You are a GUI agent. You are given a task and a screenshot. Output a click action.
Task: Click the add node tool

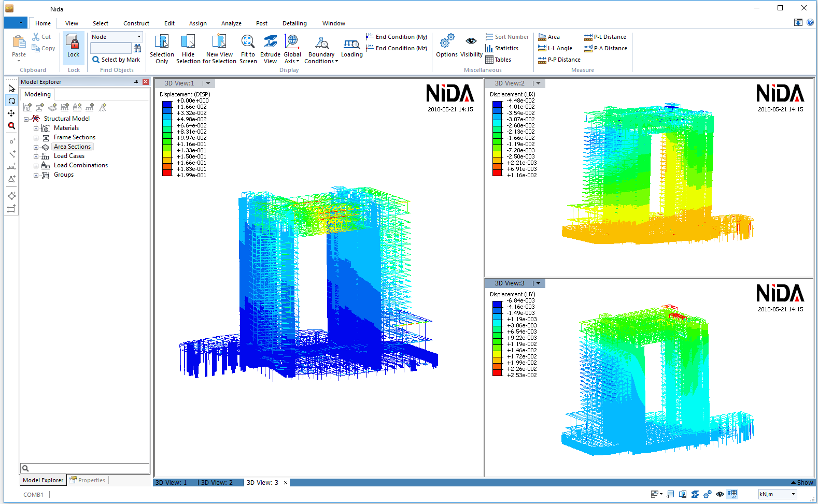11,141
